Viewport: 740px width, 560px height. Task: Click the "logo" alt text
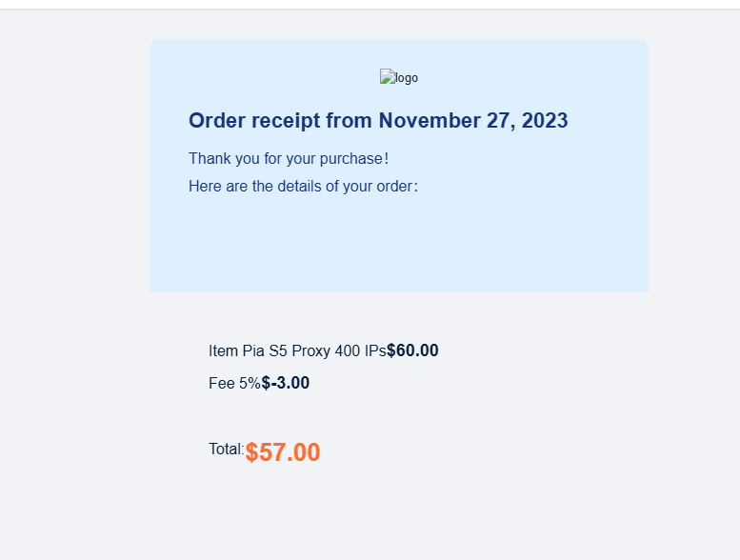(406, 78)
